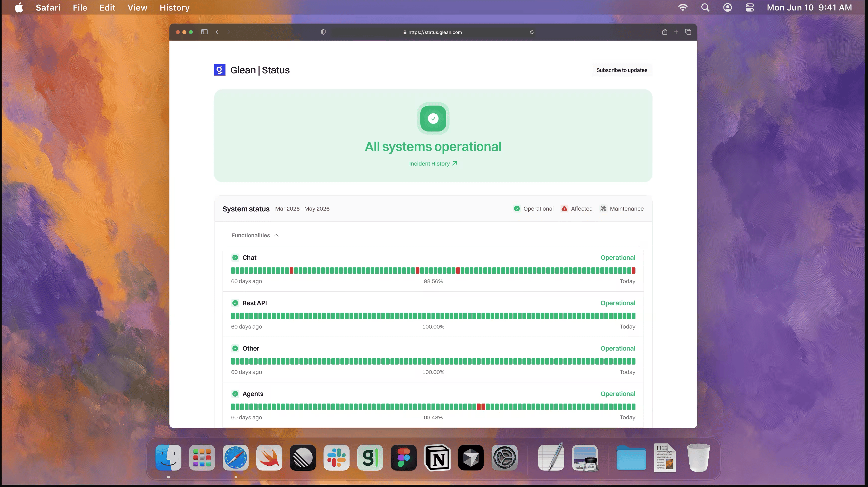This screenshot has width=868, height=487.
Task: Open Preview from the Dock
Action: pyautogui.click(x=585, y=457)
